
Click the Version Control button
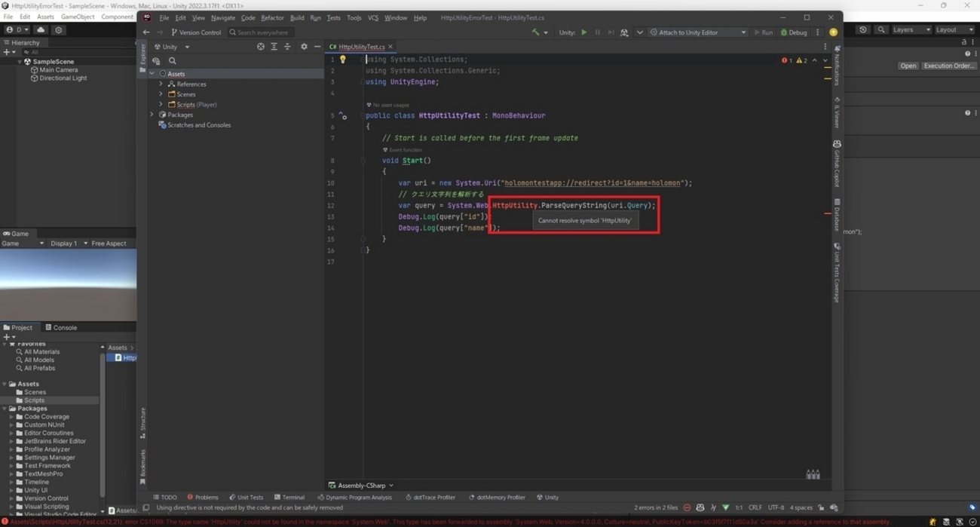(196, 32)
